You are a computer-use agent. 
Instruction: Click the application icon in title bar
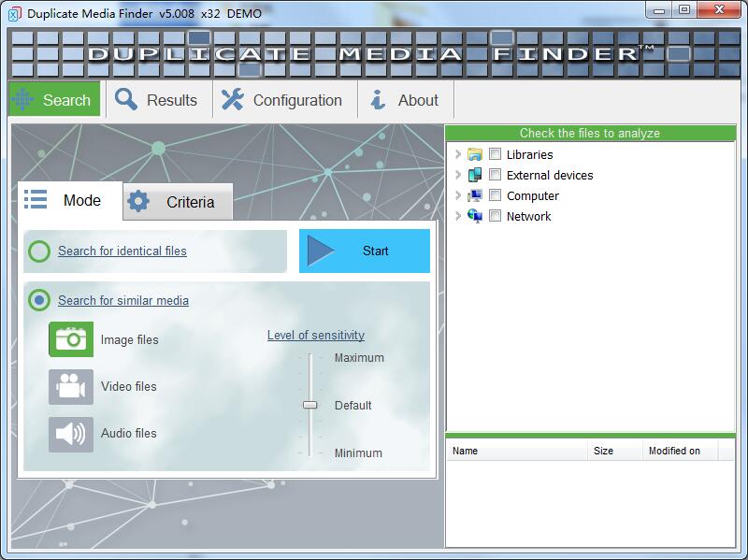[x=14, y=14]
